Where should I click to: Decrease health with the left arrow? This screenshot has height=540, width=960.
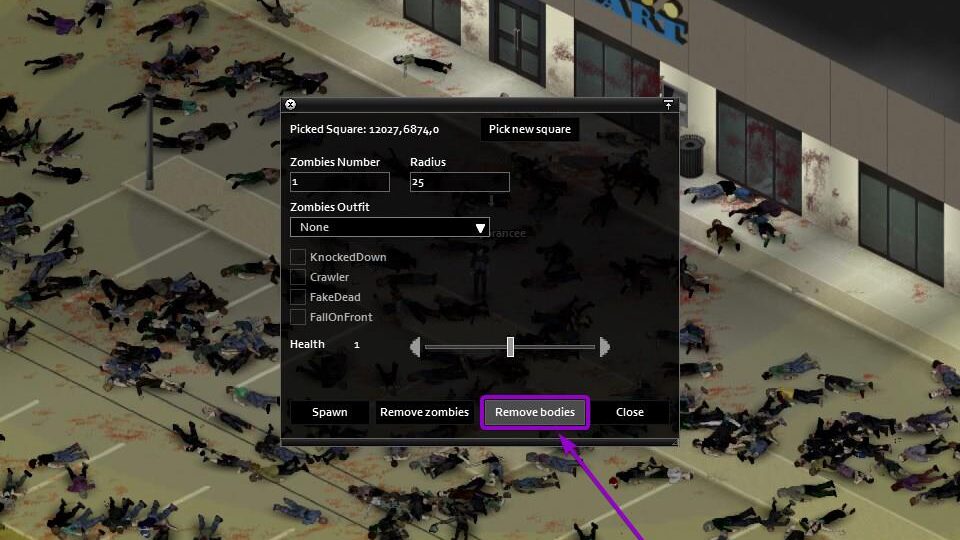tap(415, 347)
